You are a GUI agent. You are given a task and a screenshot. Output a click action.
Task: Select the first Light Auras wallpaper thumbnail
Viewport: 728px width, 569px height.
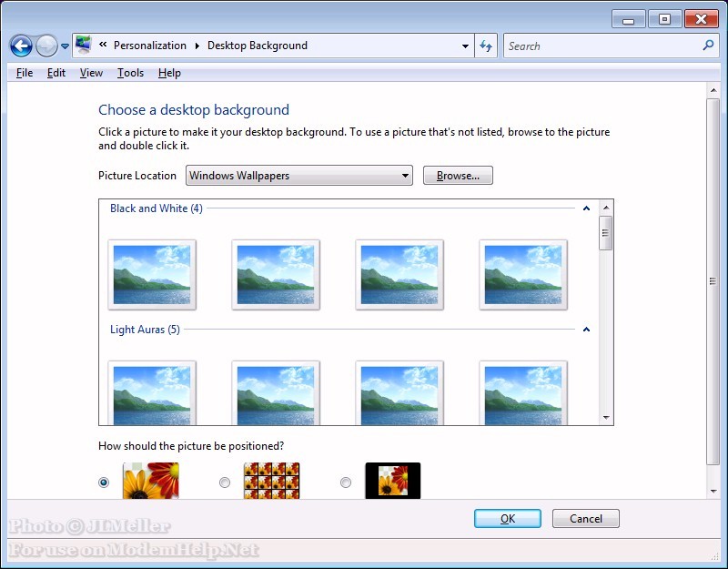pyautogui.click(x=152, y=393)
